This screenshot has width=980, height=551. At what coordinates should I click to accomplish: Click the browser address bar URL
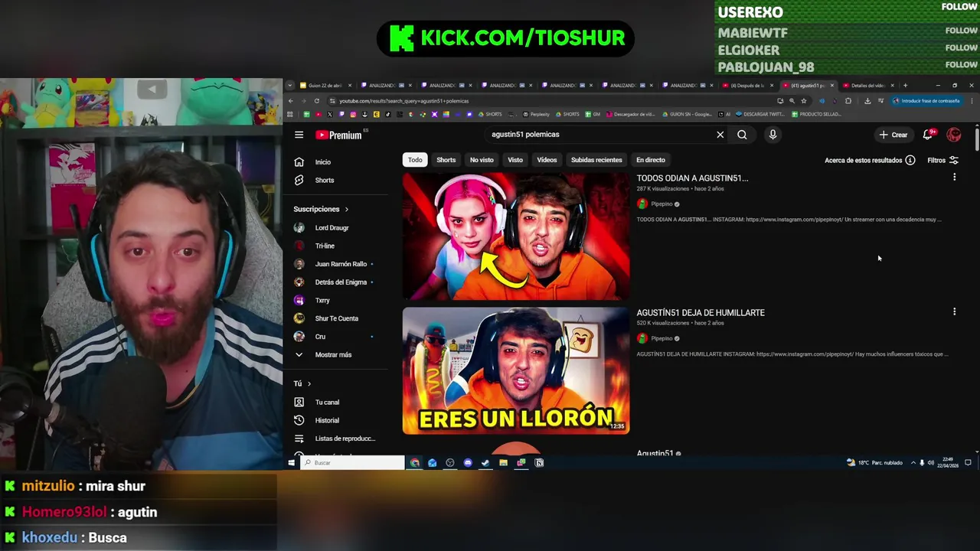(404, 101)
